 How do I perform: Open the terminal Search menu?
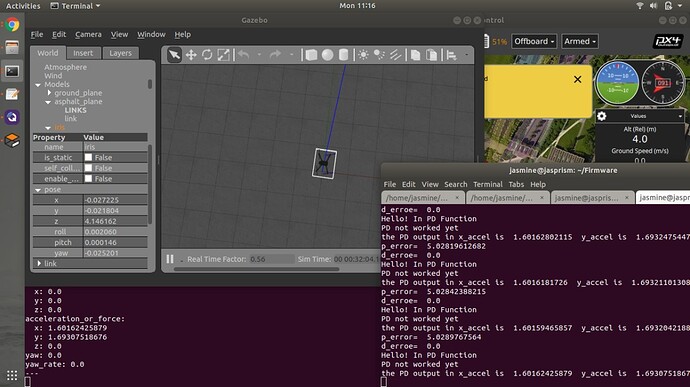coord(455,184)
